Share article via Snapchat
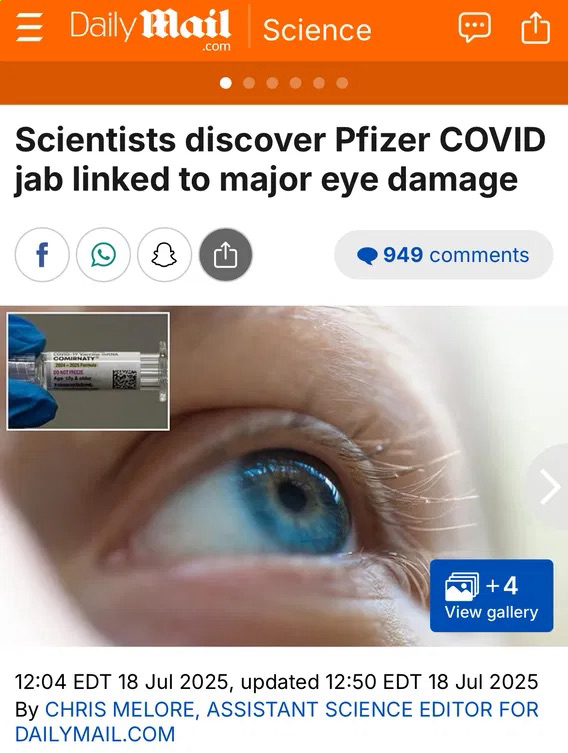 pyautogui.click(x=164, y=255)
